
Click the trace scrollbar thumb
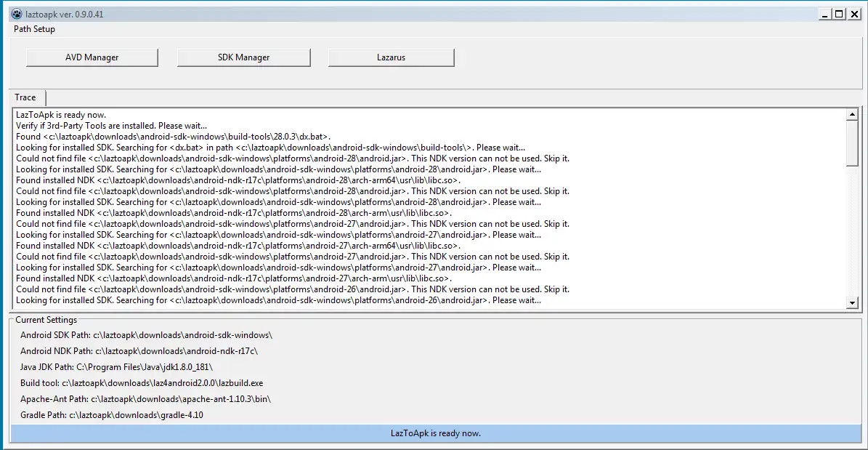tap(853, 142)
